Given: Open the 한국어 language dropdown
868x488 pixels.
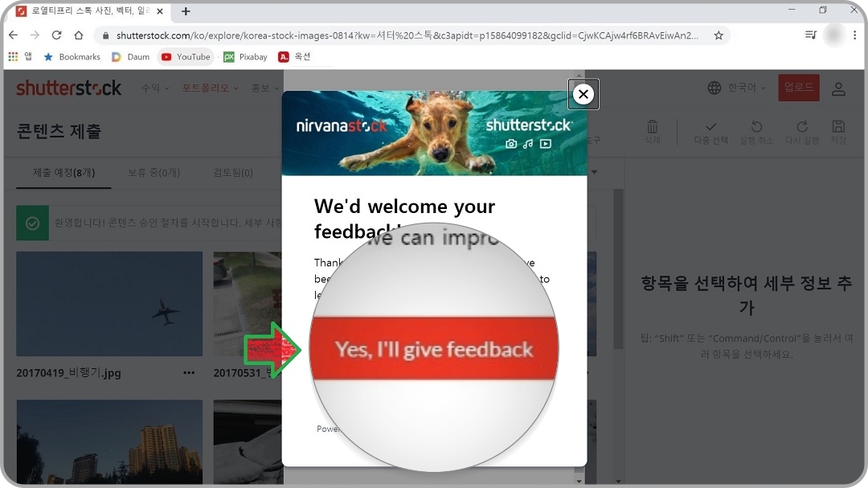Looking at the screenshot, I should (746, 88).
